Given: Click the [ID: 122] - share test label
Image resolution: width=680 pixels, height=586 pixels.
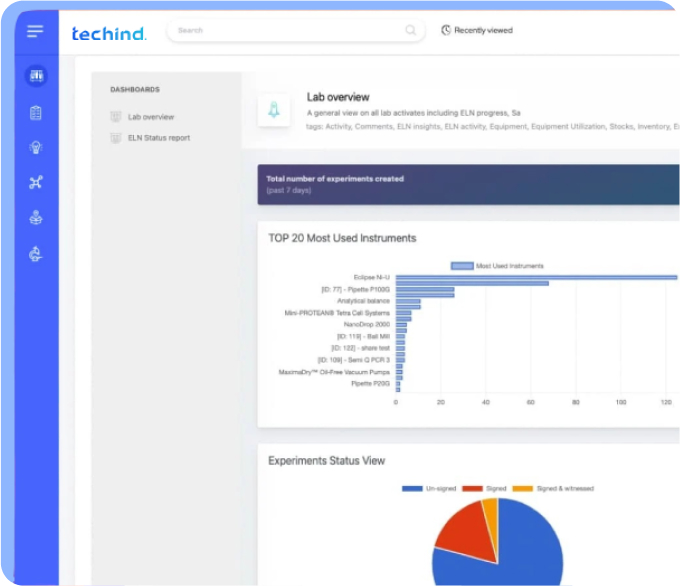Looking at the screenshot, I should (360, 348).
